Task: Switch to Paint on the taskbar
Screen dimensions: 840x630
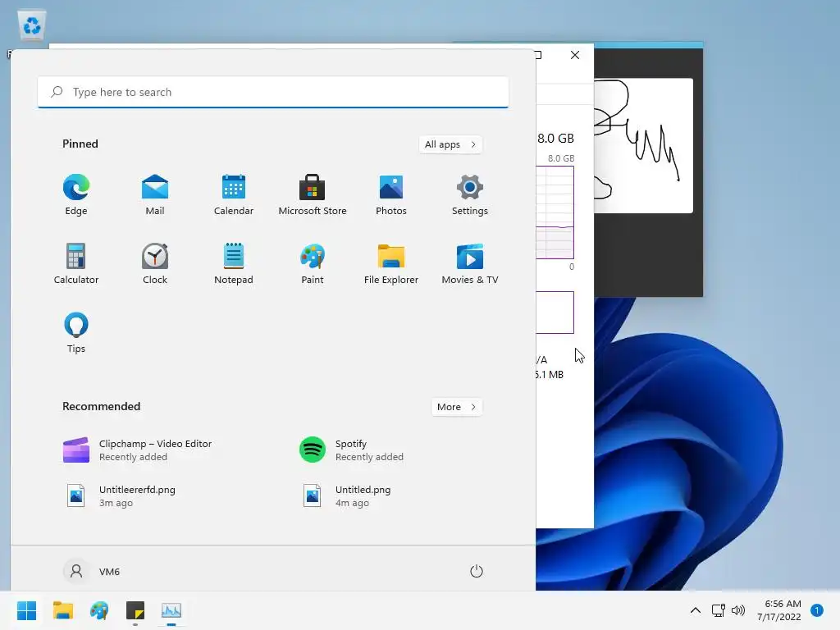Action: pos(99,610)
